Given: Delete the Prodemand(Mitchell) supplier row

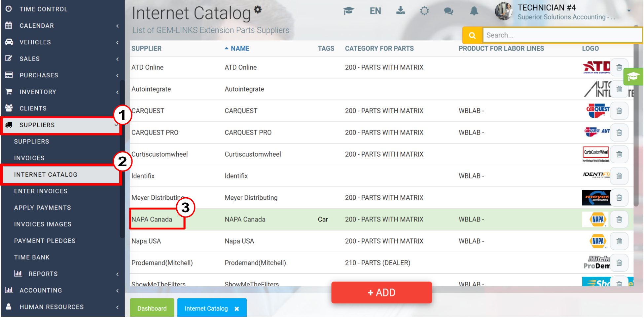Looking at the screenshot, I should [619, 263].
